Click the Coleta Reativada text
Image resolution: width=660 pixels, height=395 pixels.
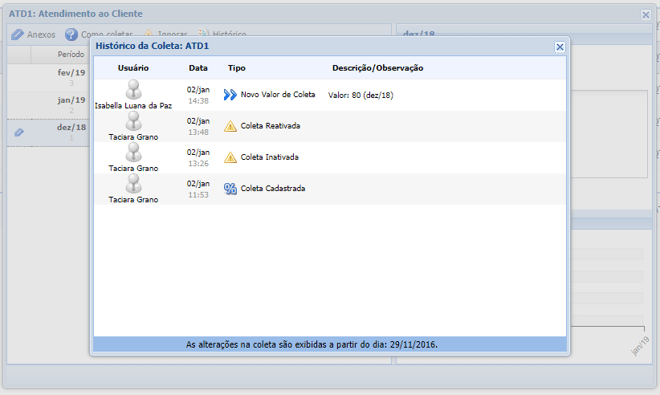[270, 126]
